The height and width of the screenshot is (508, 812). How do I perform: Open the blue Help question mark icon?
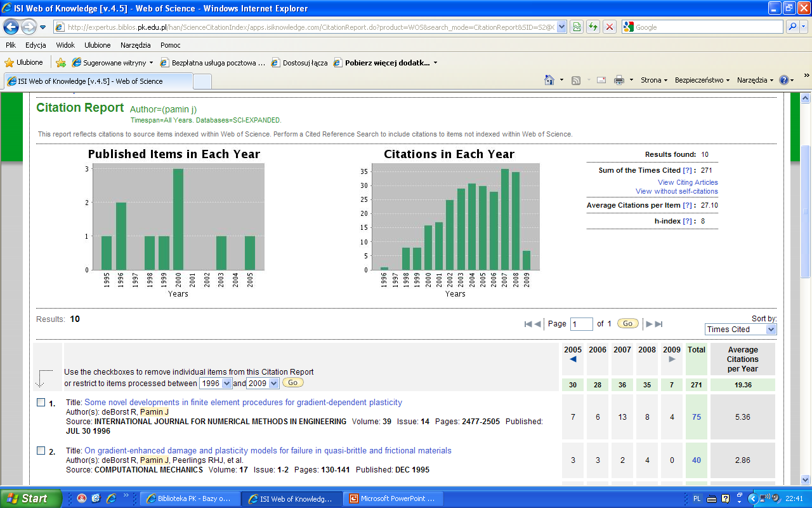tap(784, 80)
